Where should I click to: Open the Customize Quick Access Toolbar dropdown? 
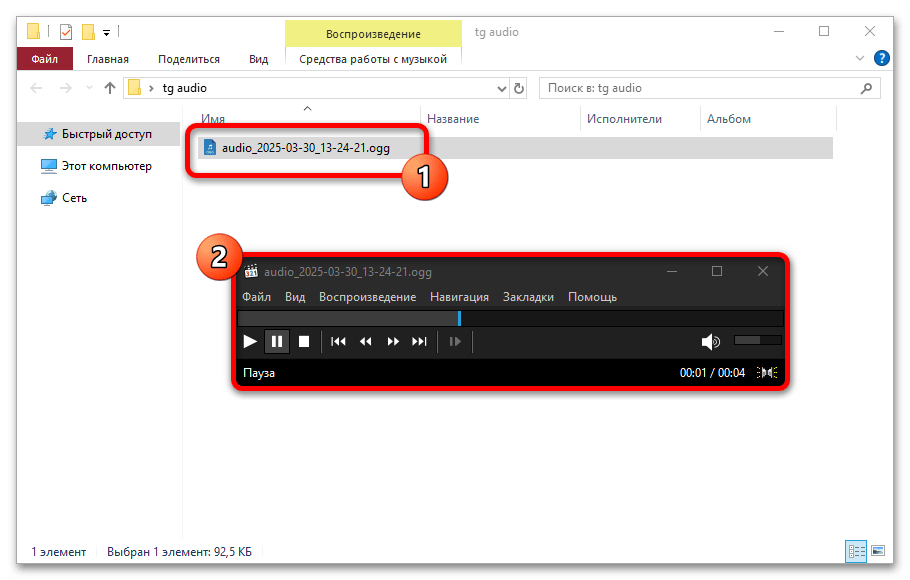[106, 33]
